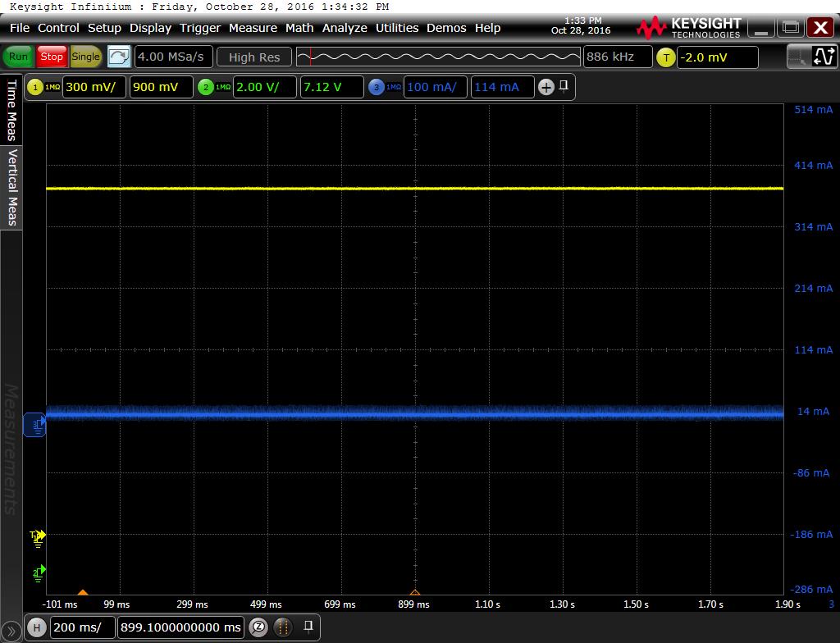
Task: Click the magnifier Z zoom icon
Action: pos(258,627)
